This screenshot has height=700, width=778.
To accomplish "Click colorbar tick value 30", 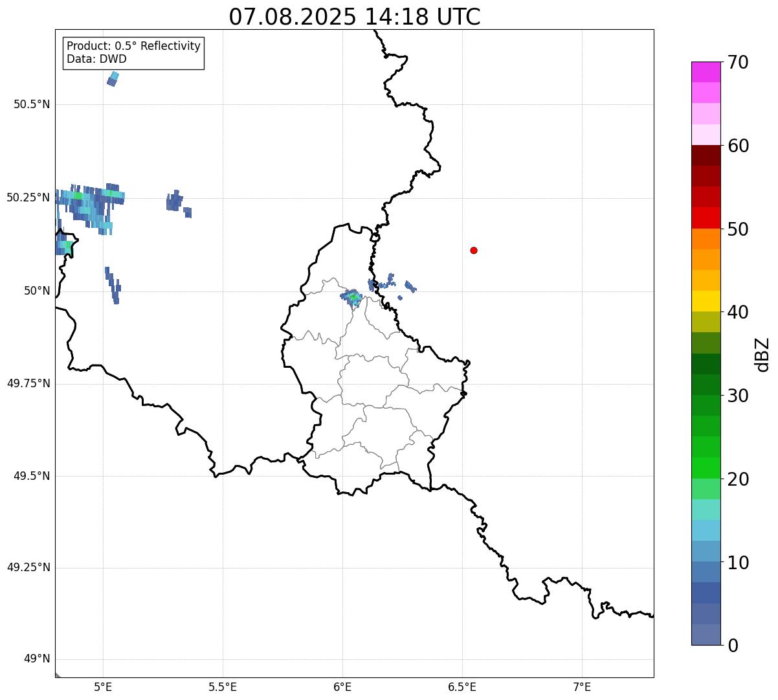I will tap(737, 396).
